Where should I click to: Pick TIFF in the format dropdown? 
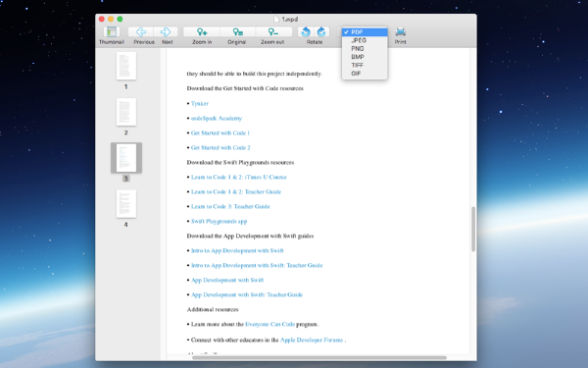click(x=365, y=66)
